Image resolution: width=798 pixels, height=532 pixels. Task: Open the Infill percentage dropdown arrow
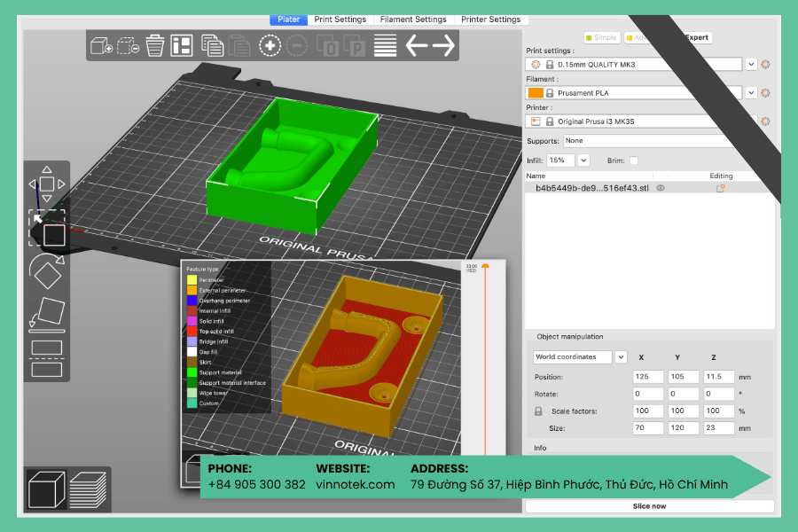583,160
